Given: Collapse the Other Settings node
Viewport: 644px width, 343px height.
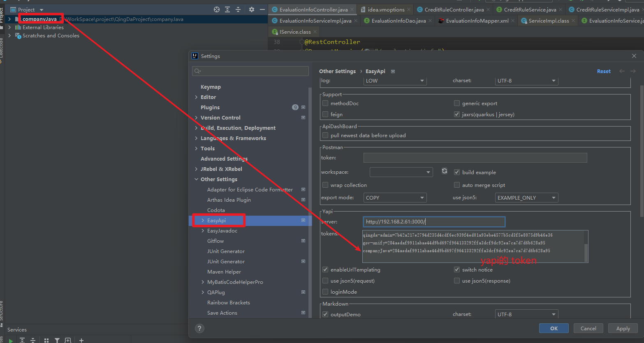Looking at the screenshot, I should (x=196, y=179).
